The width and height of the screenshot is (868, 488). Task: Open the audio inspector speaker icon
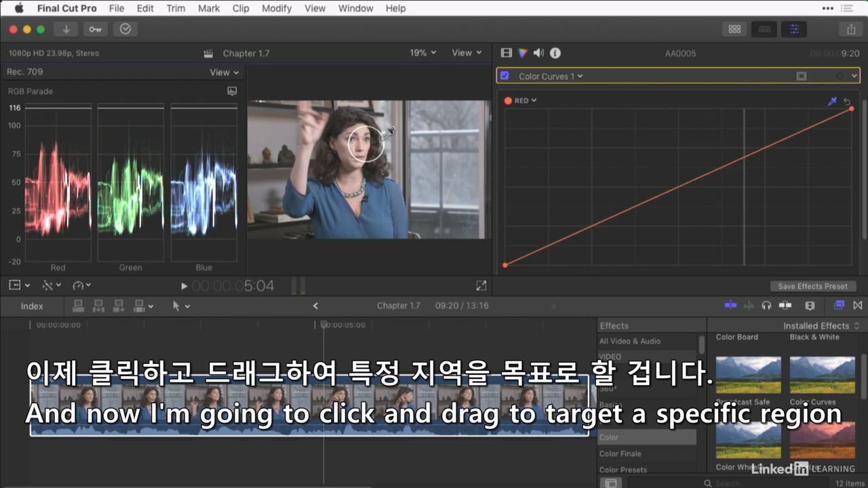pos(538,53)
